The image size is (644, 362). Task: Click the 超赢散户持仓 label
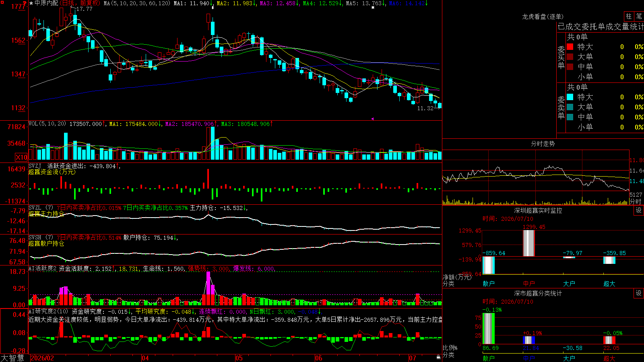click(46, 243)
